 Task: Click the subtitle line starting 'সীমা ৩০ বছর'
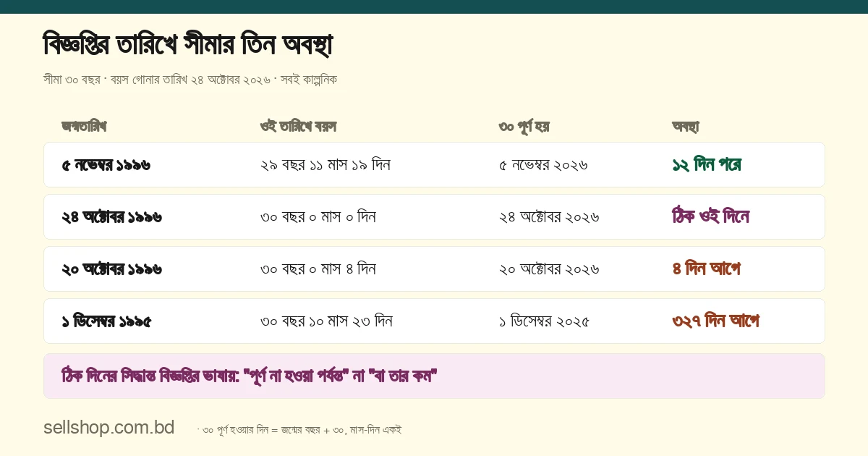tap(190, 80)
